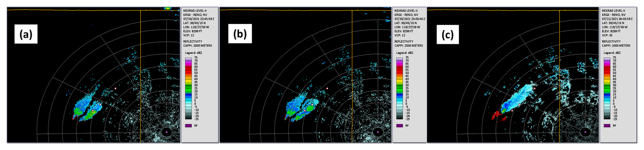Click the (c) panel label
The width and height of the screenshot is (644, 150).
448,35
